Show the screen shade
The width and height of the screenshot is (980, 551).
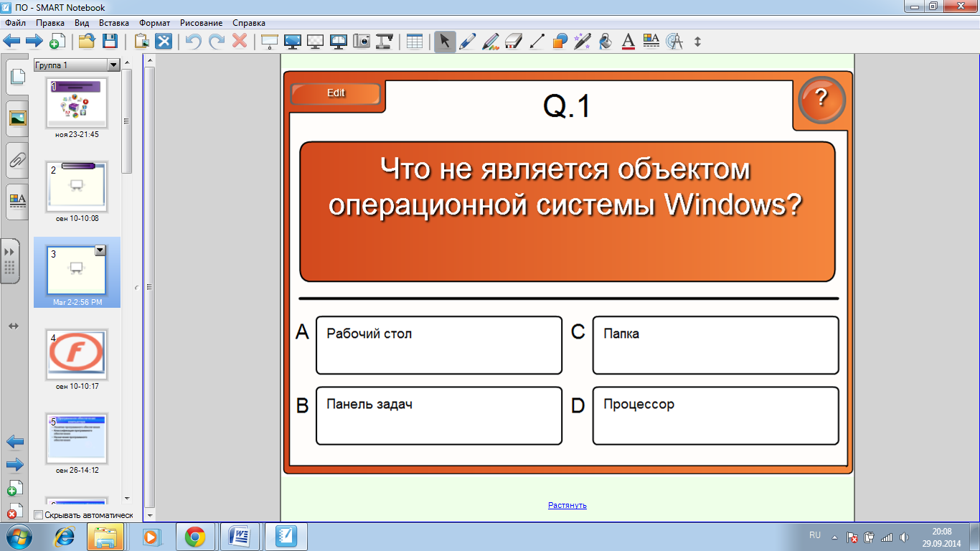(270, 41)
